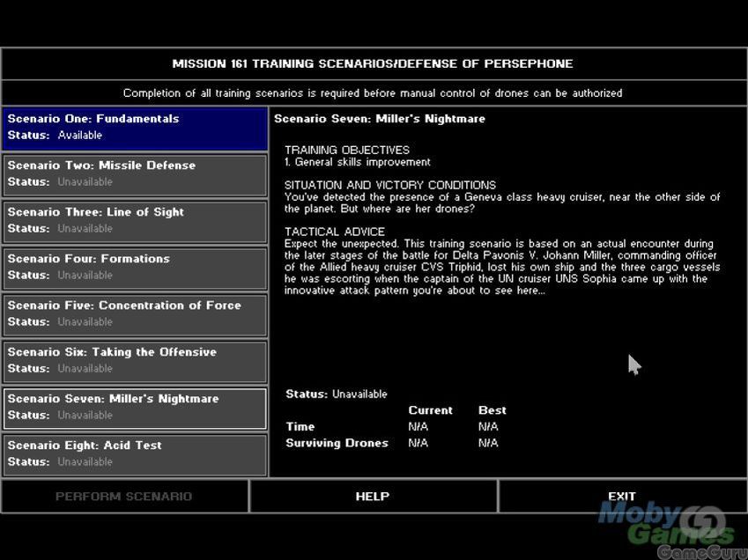
Task: Click the Exit button
Action: (622, 496)
